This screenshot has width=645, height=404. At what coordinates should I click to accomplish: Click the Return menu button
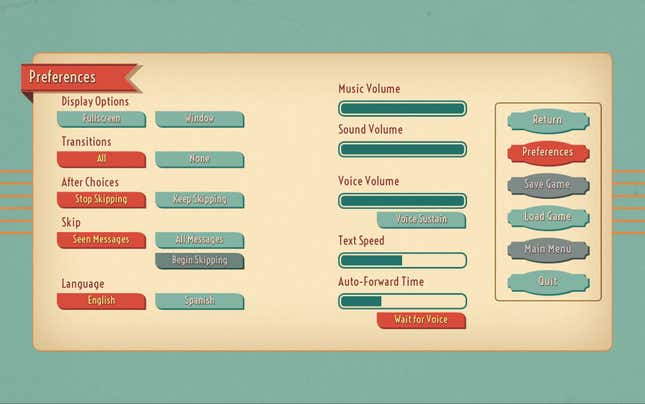[548, 121]
